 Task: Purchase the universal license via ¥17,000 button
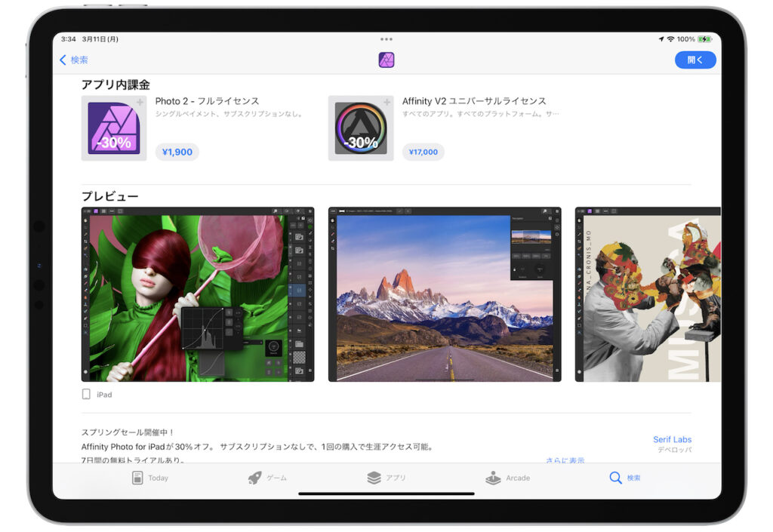click(423, 152)
